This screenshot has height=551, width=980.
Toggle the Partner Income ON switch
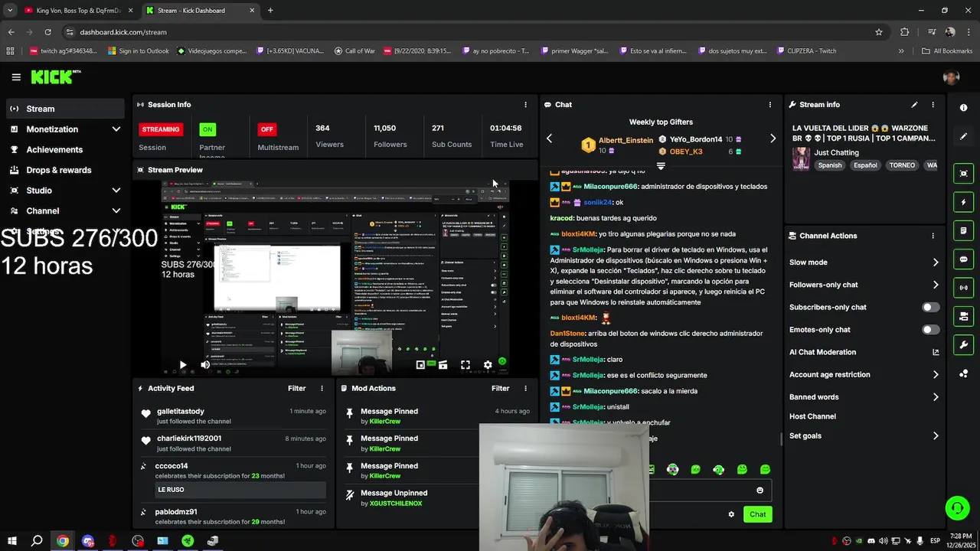(x=207, y=129)
